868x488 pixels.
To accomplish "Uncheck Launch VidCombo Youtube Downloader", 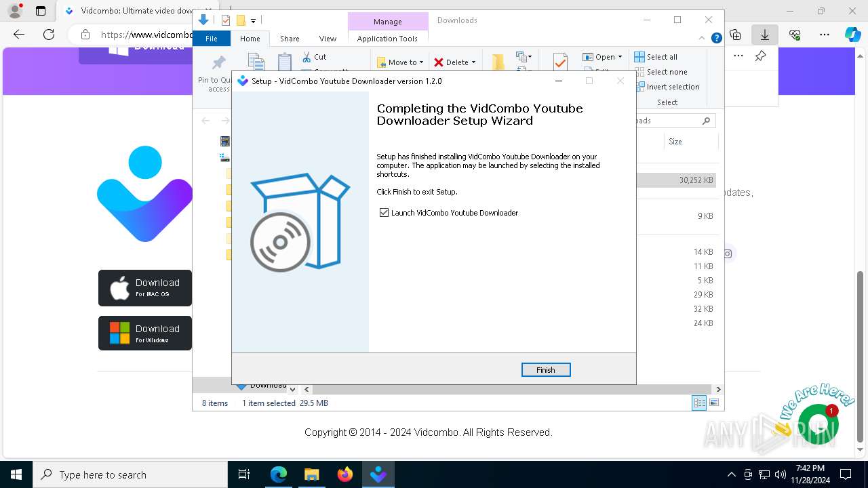I will (x=384, y=213).
